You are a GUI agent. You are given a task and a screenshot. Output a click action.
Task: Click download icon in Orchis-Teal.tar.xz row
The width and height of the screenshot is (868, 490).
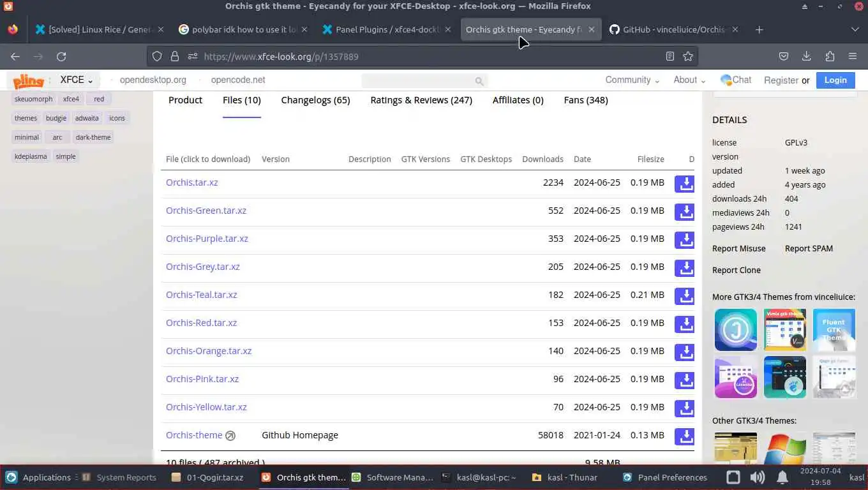click(x=684, y=296)
